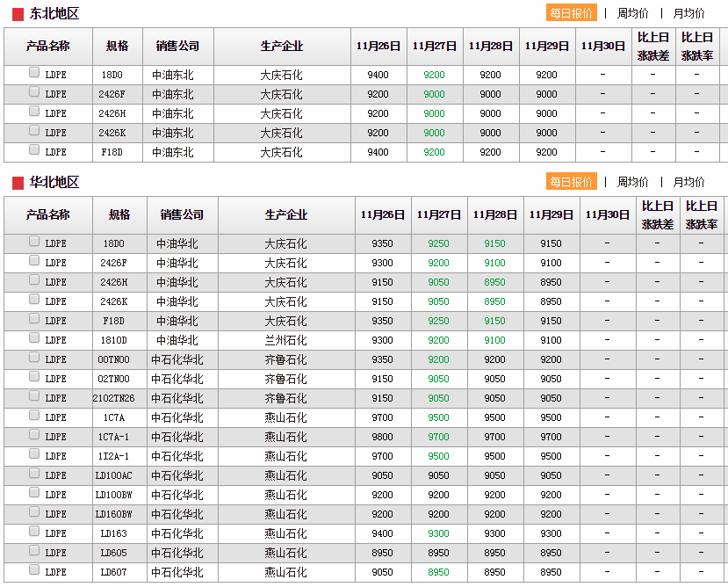The image size is (728, 587).
Task: Show 月均价 for the 华北地区 section
Action: (688, 182)
